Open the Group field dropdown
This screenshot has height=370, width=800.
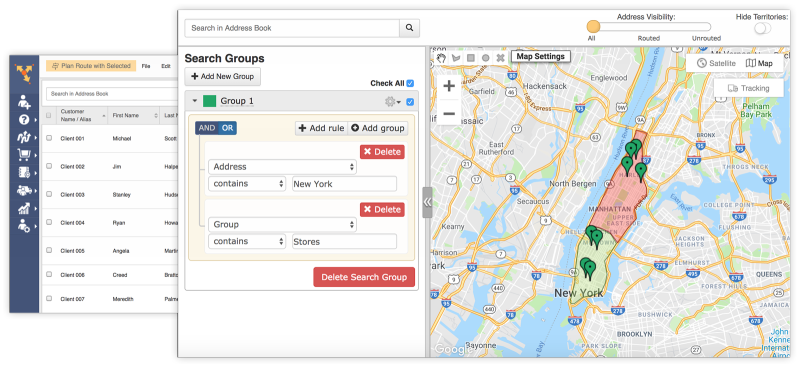pos(282,225)
